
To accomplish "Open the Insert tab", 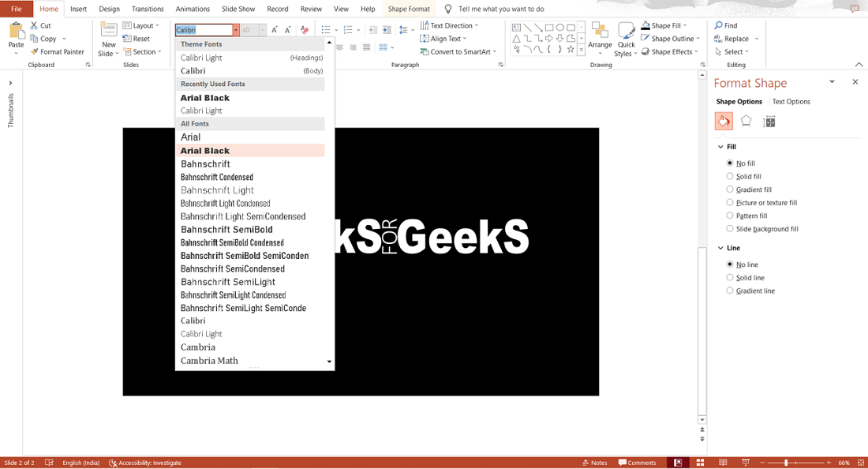I will coord(79,9).
